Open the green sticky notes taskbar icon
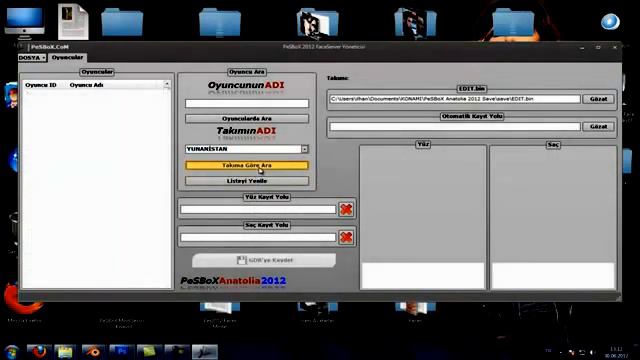 (149, 351)
